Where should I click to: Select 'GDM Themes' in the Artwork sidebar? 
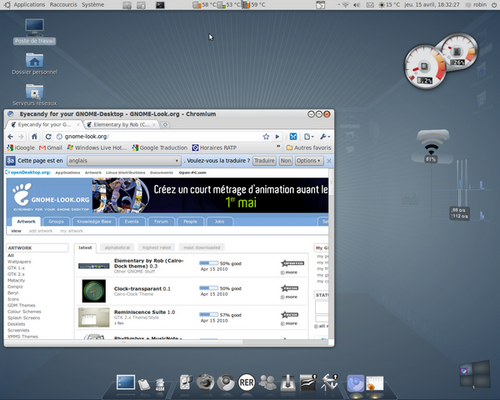(21, 305)
